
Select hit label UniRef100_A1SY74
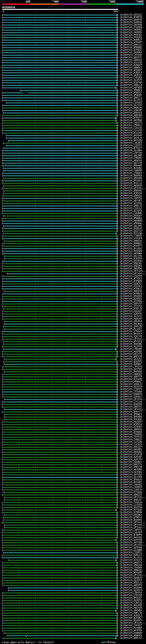(131, 354)
